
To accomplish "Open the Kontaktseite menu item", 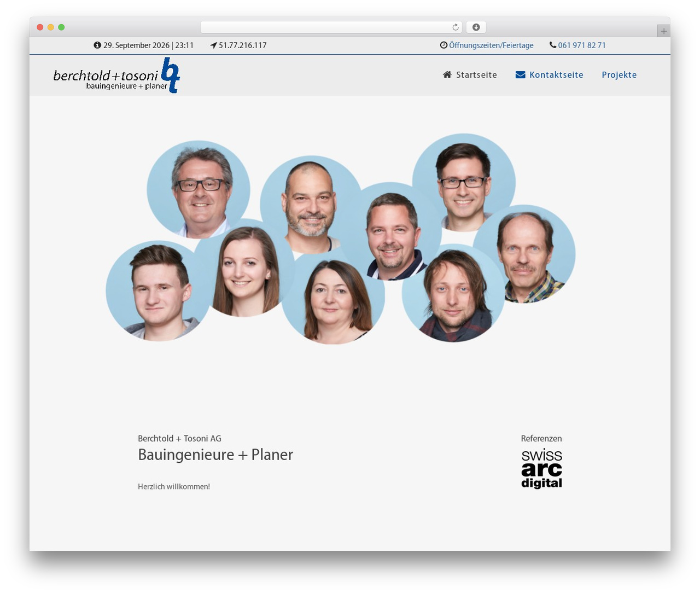I will [550, 75].
